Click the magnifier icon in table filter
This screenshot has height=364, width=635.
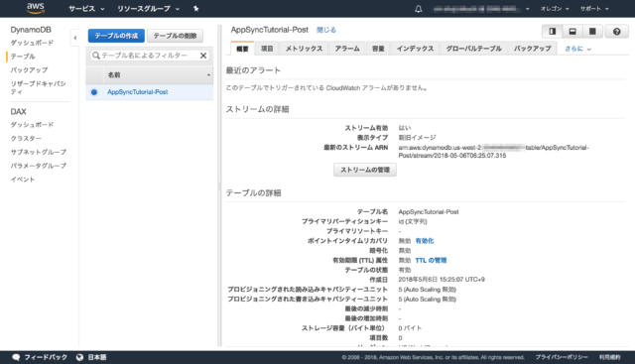pos(96,56)
